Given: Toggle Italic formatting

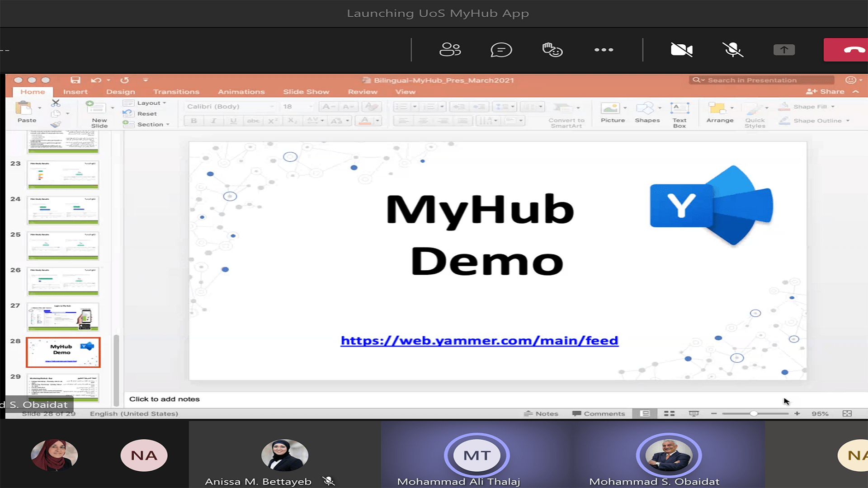Looking at the screenshot, I should point(213,121).
